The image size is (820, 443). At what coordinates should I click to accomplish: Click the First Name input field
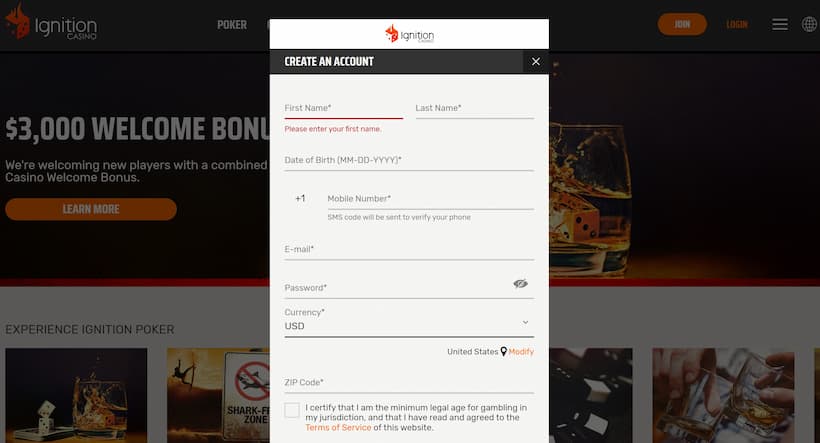click(344, 108)
